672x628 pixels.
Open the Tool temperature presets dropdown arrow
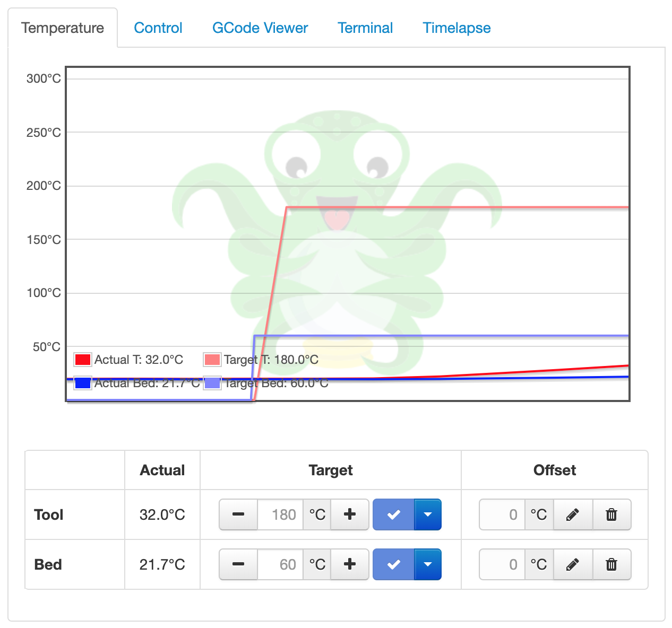click(x=428, y=514)
